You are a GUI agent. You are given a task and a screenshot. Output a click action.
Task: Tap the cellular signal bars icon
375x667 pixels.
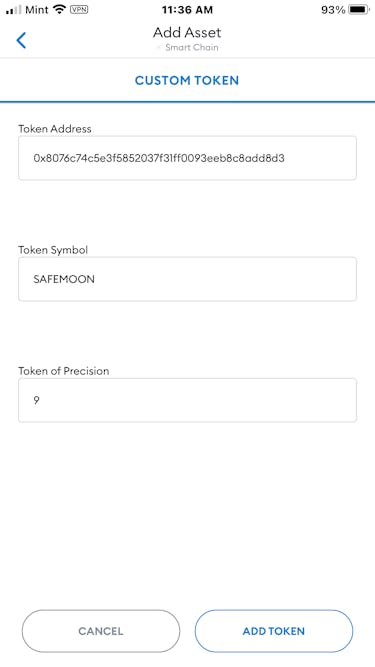(x=14, y=10)
